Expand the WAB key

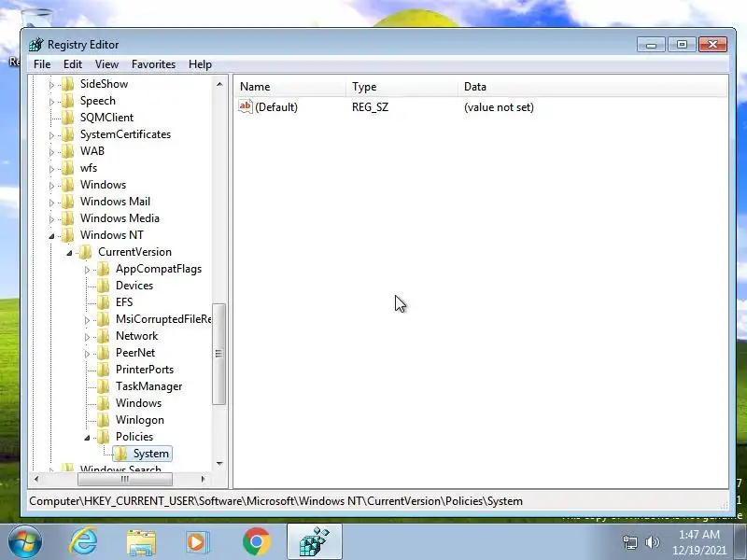51,152
